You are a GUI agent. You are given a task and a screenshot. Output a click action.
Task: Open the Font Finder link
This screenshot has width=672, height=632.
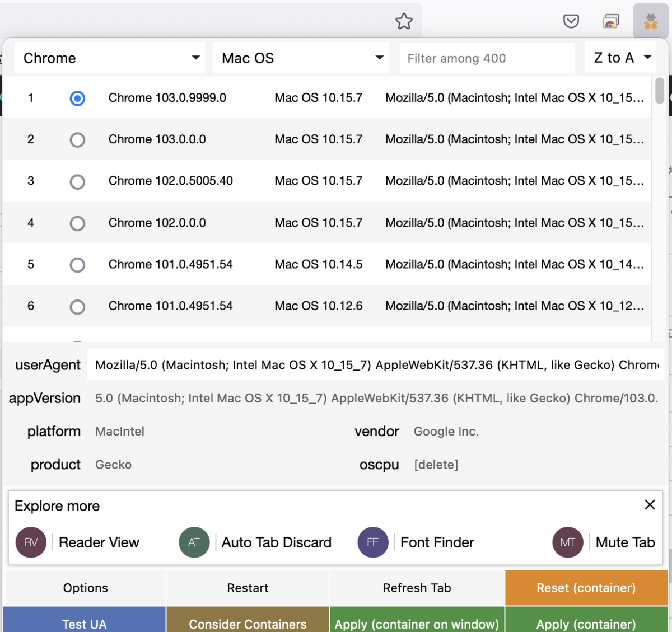(x=437, y=542)
